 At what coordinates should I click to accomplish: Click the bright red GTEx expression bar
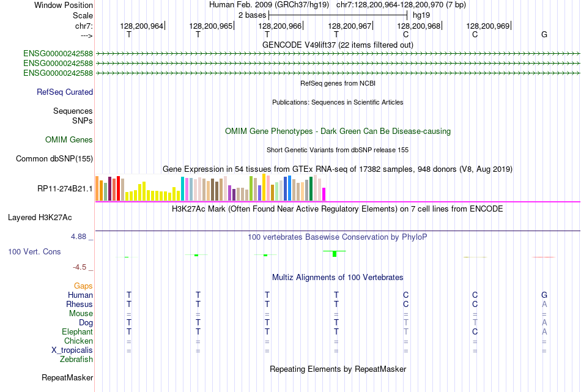click(x=118, y=188)
